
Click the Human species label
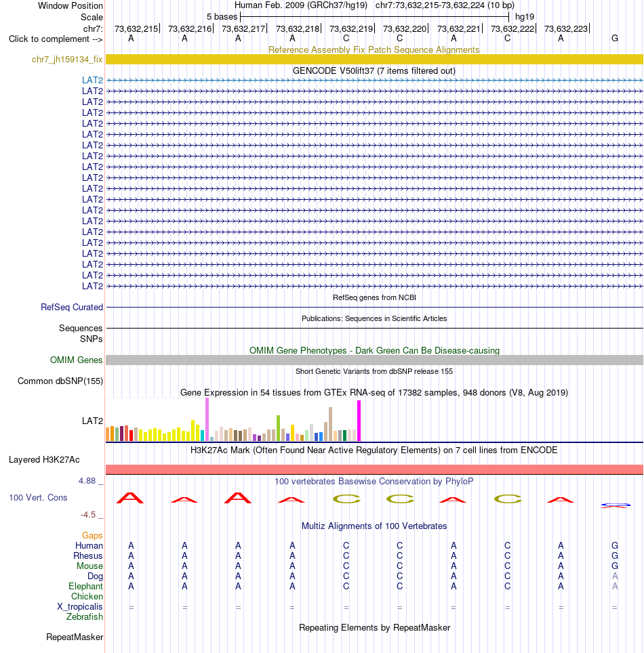[x=89, y=545]
